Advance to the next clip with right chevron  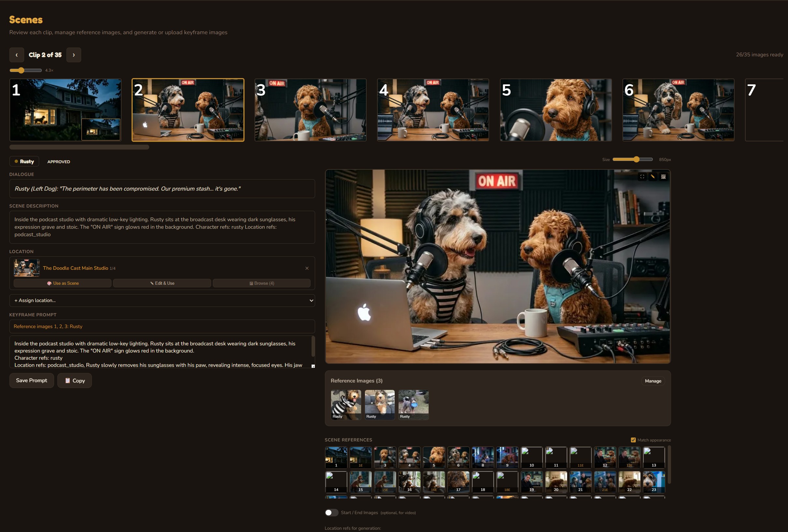pyautogui.click(x=74, y=55)
